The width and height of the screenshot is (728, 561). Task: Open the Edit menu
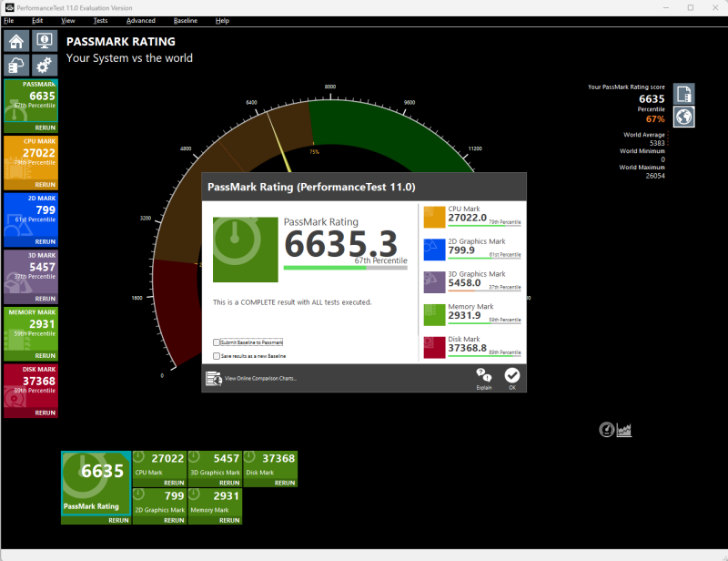point(37,20)
